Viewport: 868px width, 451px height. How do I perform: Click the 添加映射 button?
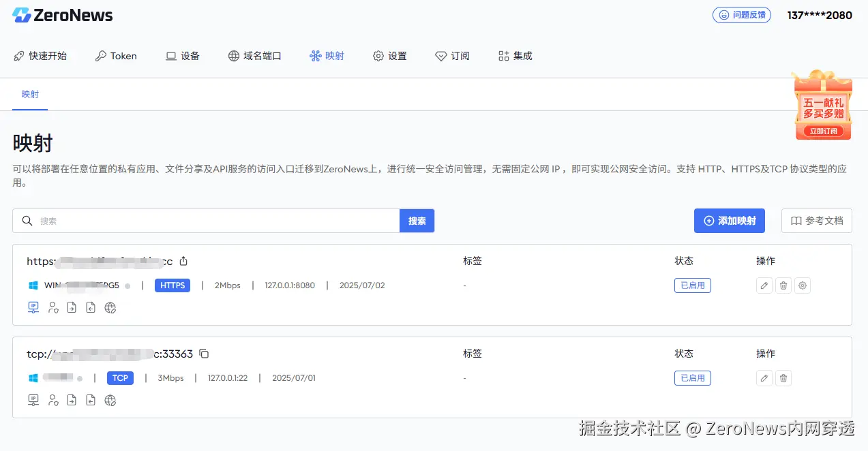click(730, 221)
